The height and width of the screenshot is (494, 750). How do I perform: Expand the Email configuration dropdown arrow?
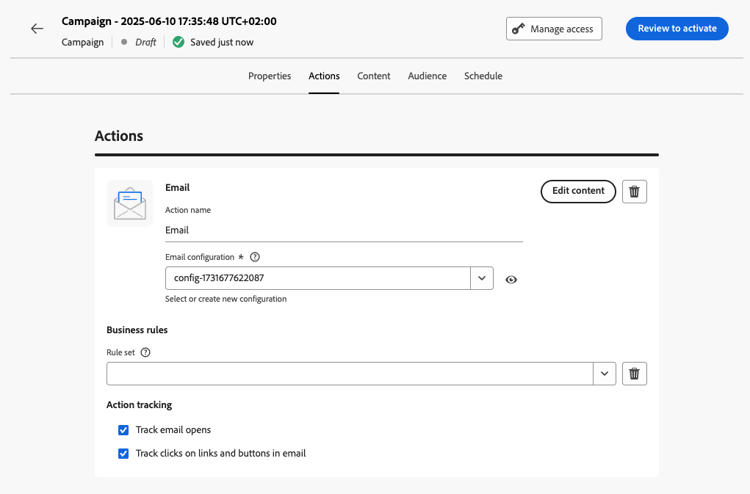pos(482,278)
